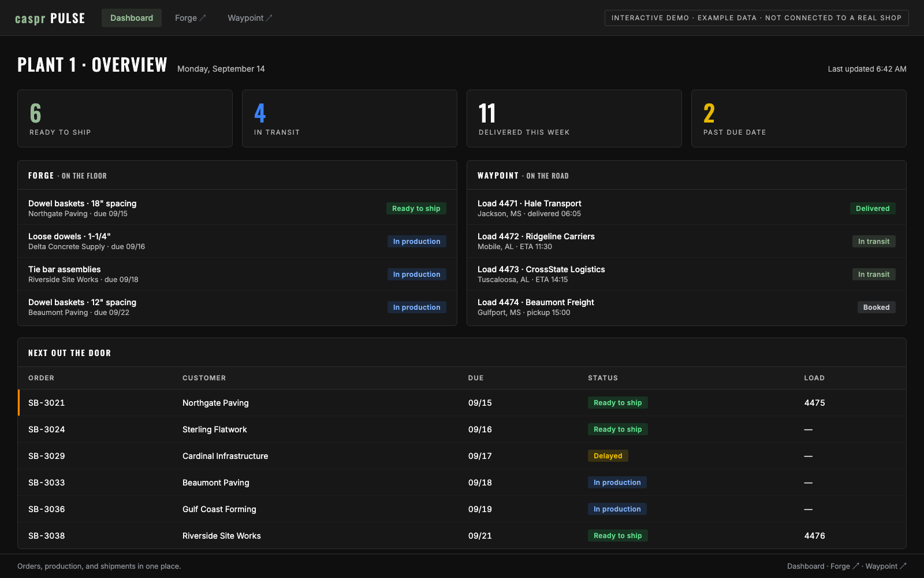The image size is (924, 578).
Task: Open the Ready to Ship stat card
Action: click(x=125, y=118)
